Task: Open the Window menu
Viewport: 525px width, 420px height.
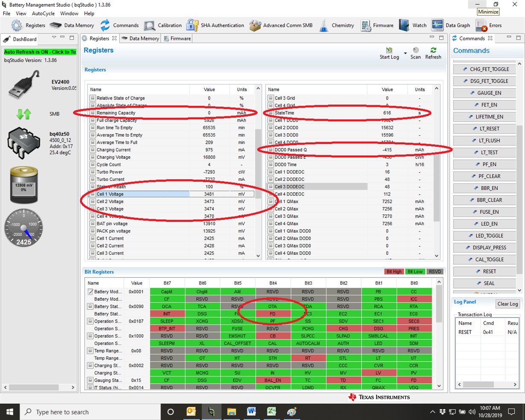Action: point(69,13)
